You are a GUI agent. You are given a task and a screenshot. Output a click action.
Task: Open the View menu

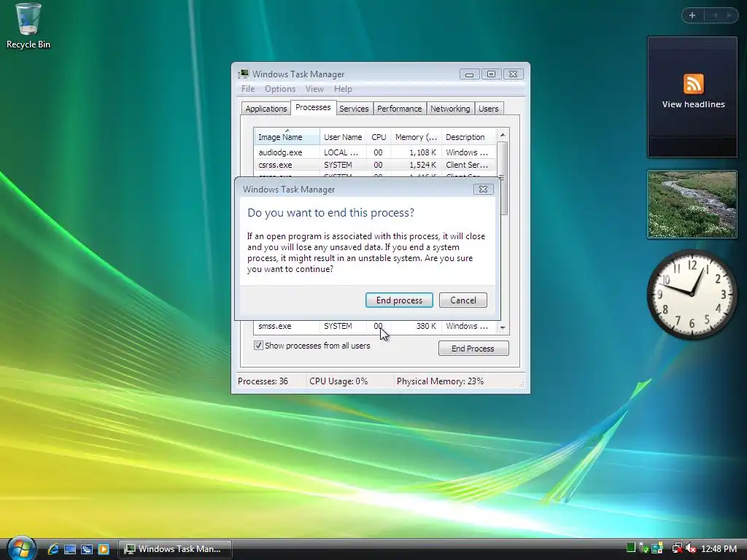(x=314, y=89)
